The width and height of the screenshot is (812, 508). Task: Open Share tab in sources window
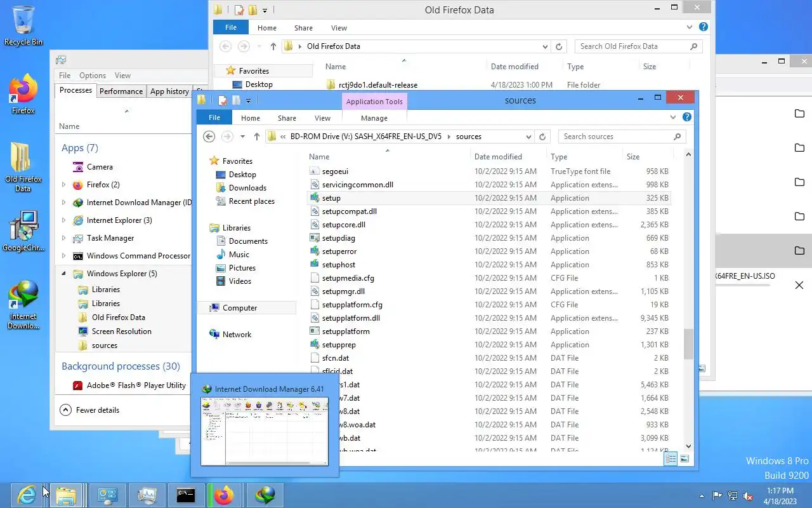[x=287, y=118]
